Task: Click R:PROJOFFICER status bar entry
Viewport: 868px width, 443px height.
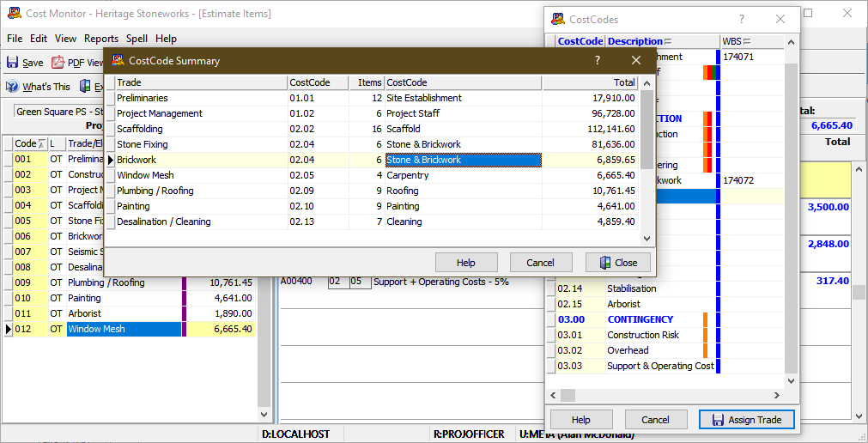Action: 469,434
